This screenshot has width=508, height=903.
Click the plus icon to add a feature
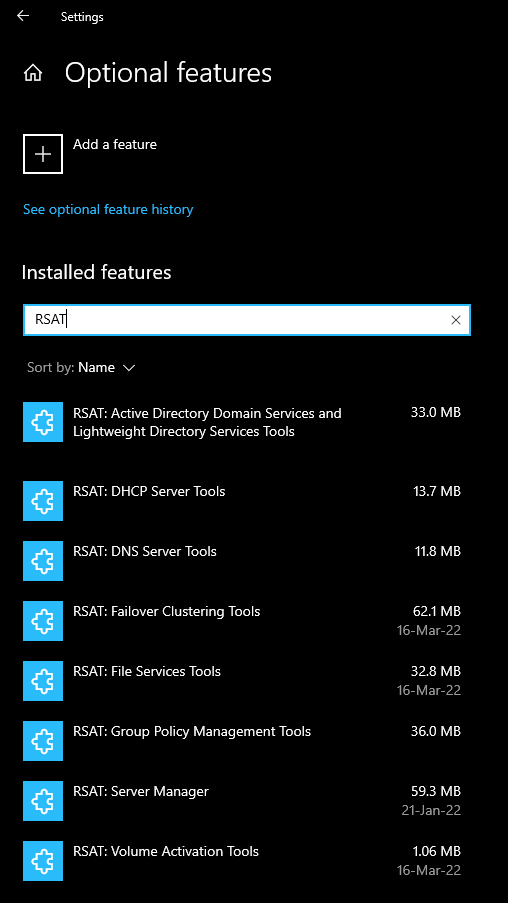pos(43,154)
